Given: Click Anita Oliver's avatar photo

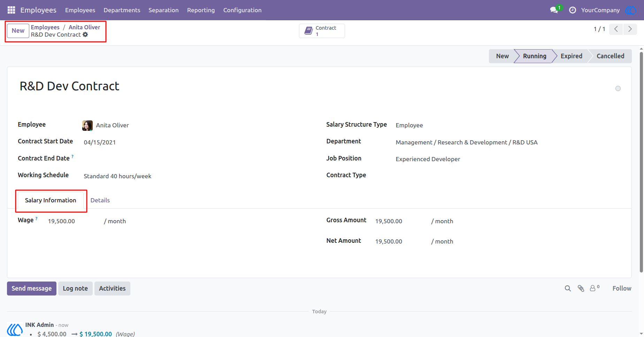Looking at the screenshot, I should 87,126.
